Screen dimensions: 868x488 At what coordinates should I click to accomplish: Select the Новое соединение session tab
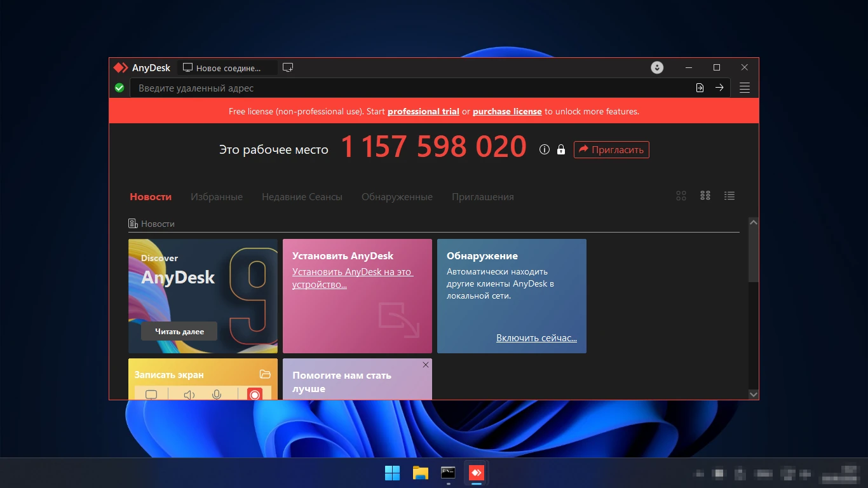coord(227,67)
